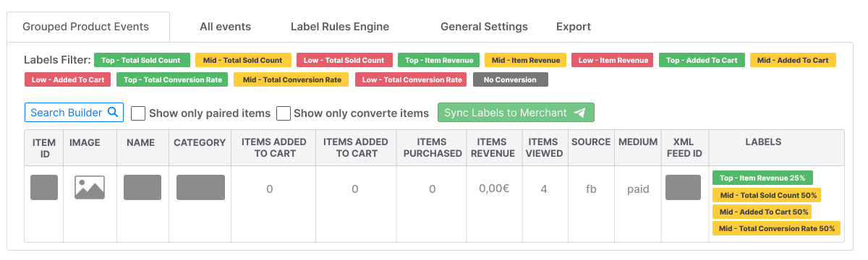
Task: Filter by Mid - Added To Cart label
Action: [x=793, y=61]
